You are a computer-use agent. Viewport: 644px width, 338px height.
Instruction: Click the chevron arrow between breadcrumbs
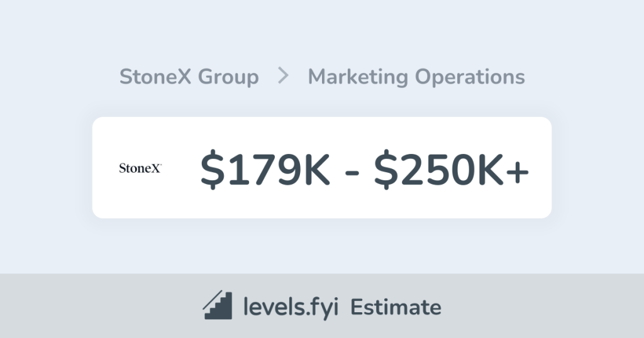pyautogui.click(x=284, y=77)
